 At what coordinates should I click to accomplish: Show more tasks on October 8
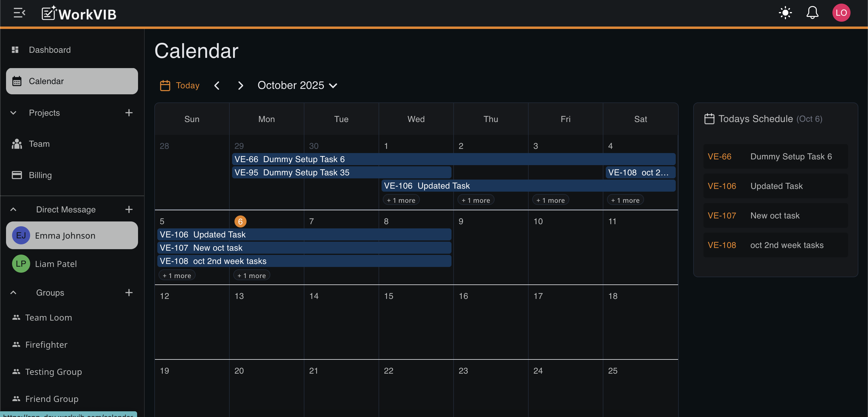pos(401,200)
